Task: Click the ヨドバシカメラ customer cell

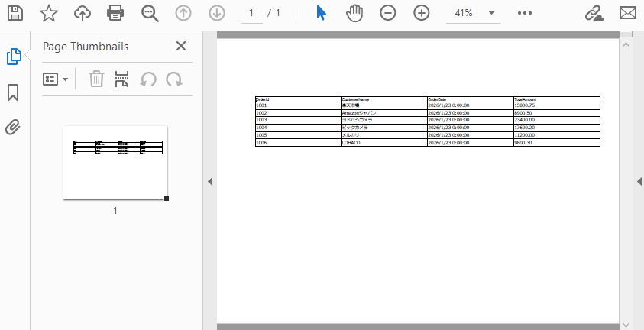Action: (x=384, y=120)
